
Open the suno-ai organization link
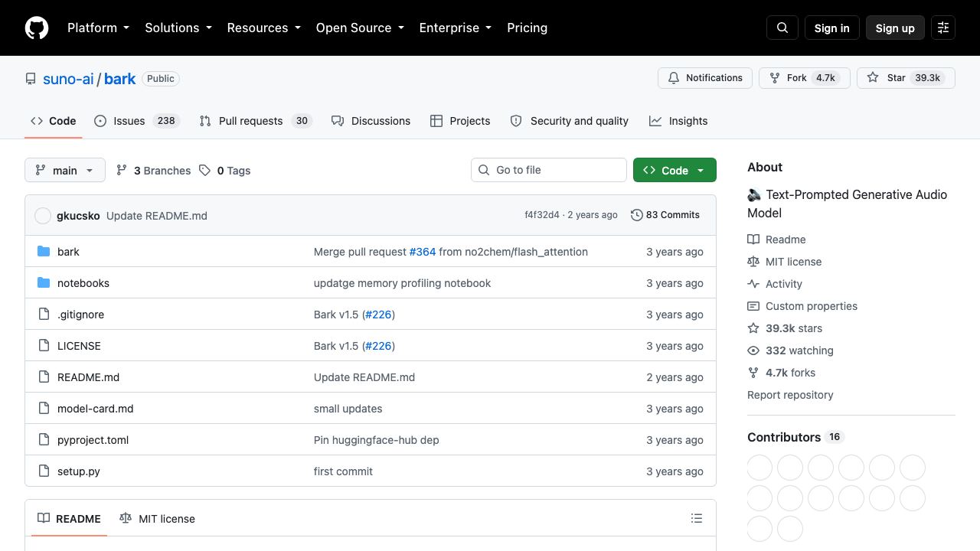click(68, 79)
